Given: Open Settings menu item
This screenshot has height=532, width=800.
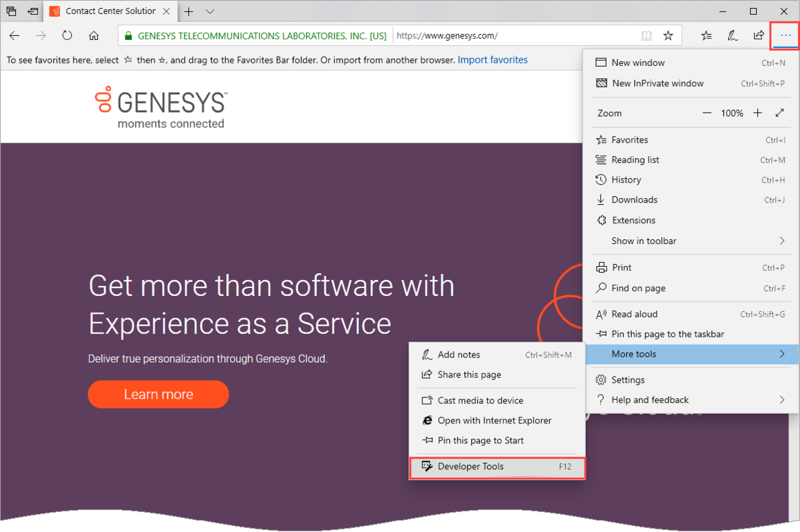Looking at the screenshot, I should 691,380.
